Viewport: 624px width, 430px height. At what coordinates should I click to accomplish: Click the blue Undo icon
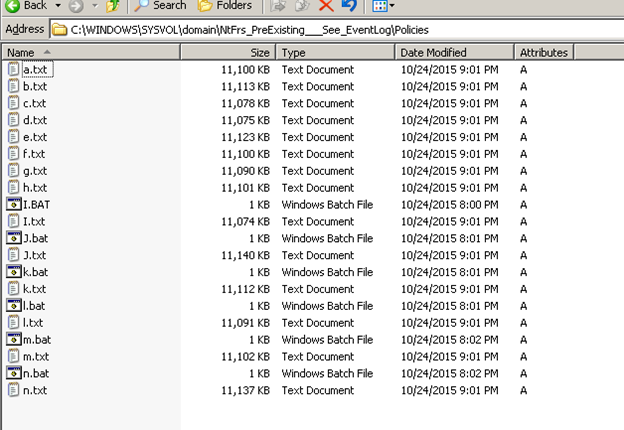coord(349,6)
